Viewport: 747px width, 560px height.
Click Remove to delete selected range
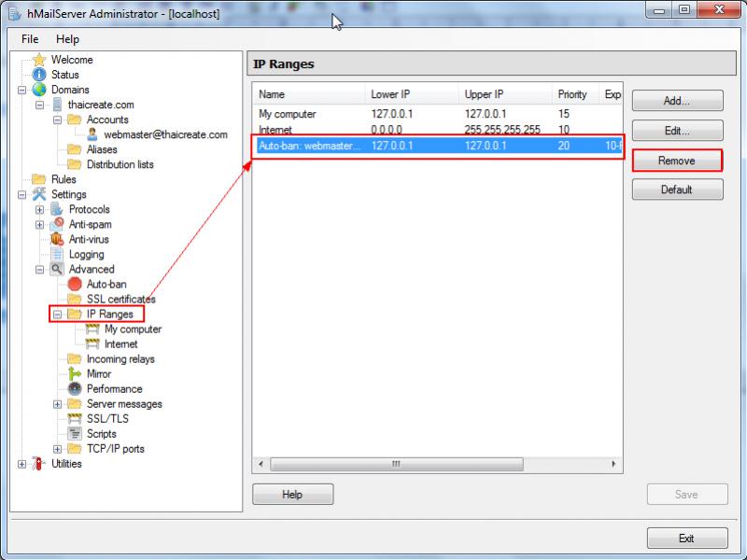pyautogui.click(x=677, y=161)
